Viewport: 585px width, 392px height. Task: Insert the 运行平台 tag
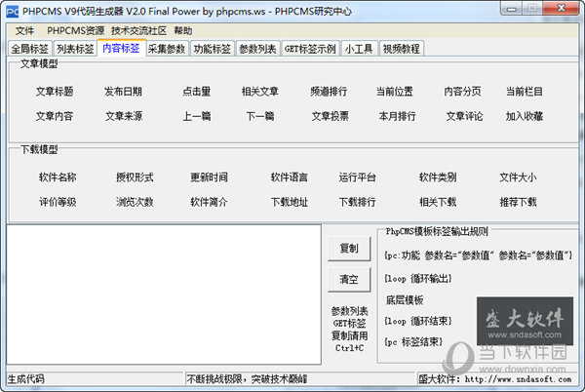pos(358,177)
